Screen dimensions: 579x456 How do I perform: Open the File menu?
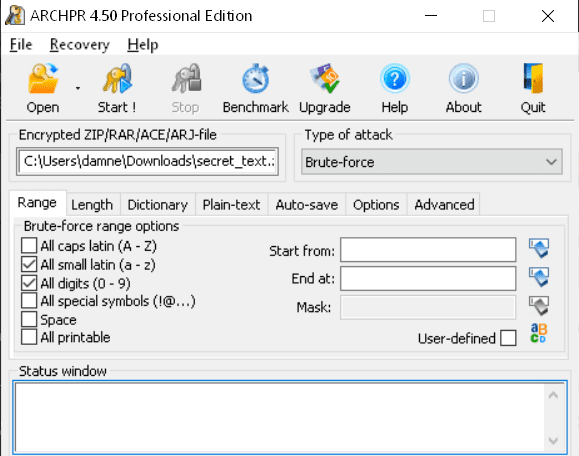[x=21, y=45]
